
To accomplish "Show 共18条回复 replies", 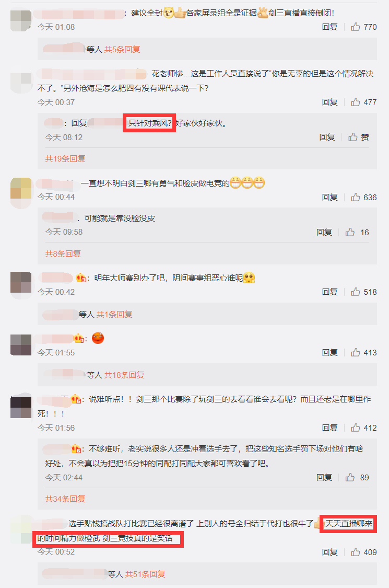I will [x=124, y=375].
